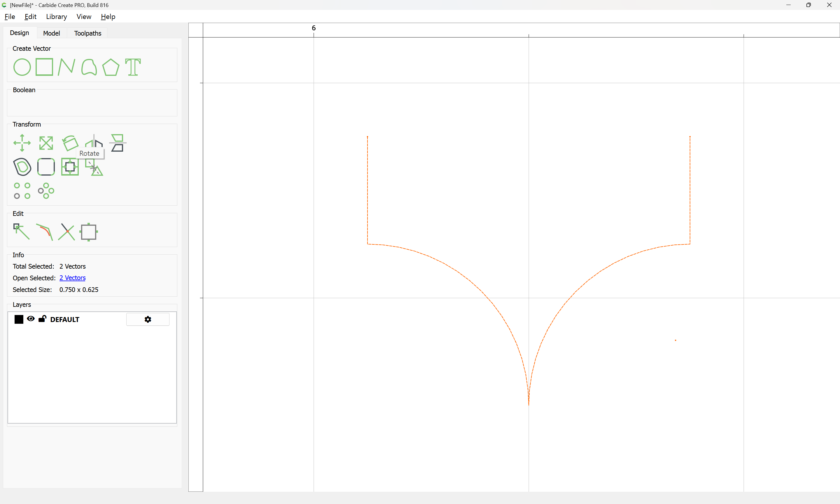Select the Circle vector tool
840x504 pixels.
22,67
